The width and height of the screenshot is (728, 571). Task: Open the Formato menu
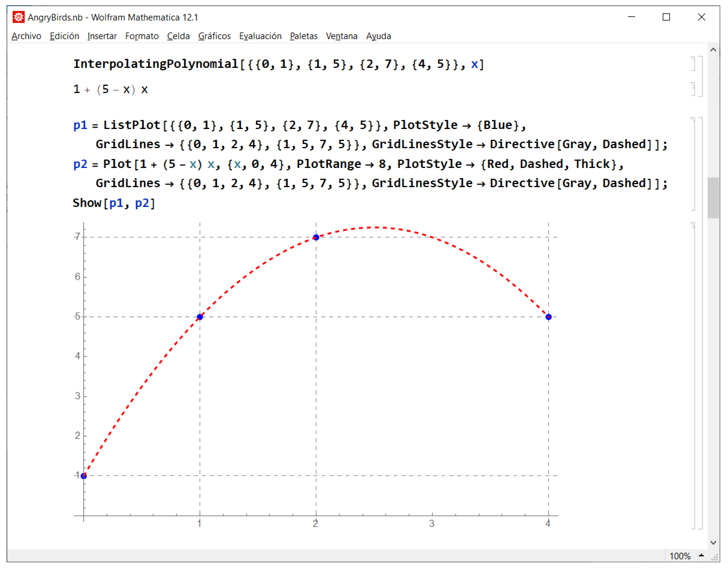(x=142, y=36)
